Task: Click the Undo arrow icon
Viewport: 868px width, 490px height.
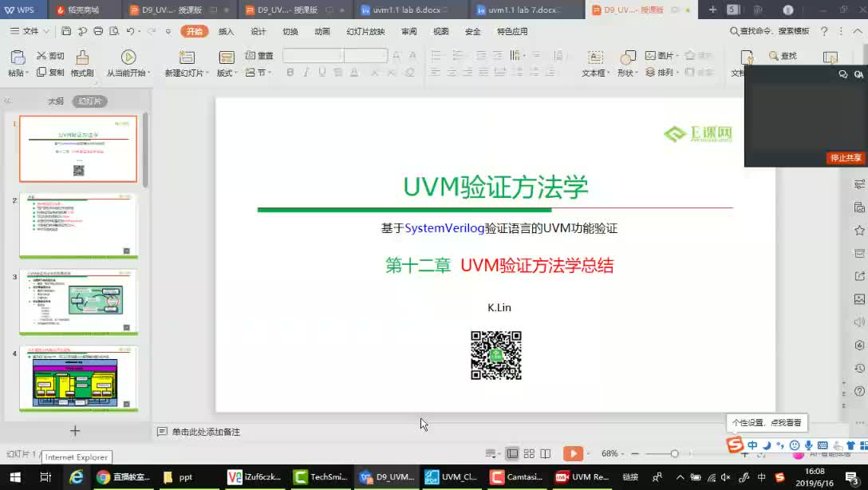Action: click(x=130, y=32)
